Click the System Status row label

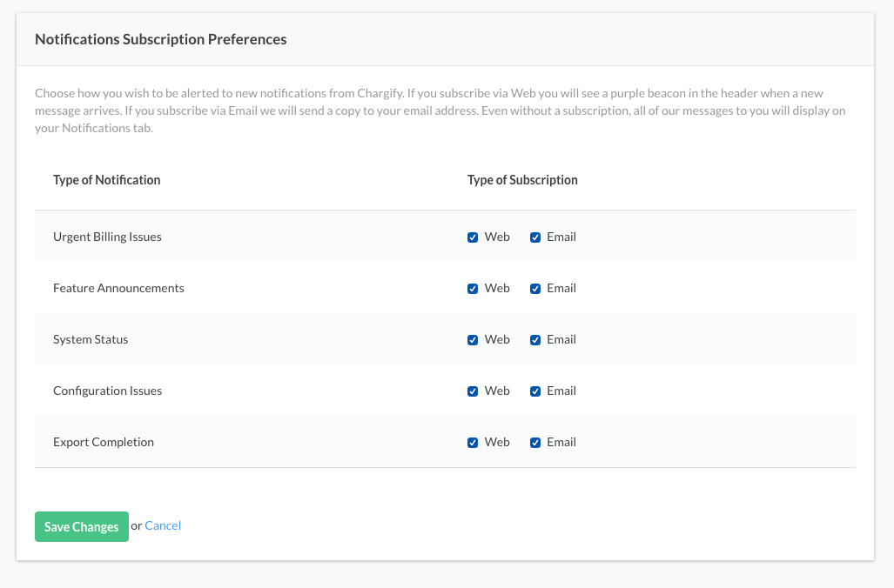(91, 339)
